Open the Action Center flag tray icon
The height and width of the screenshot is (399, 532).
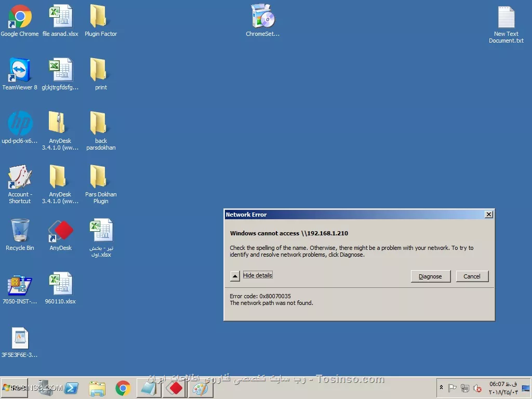[452, 388]
